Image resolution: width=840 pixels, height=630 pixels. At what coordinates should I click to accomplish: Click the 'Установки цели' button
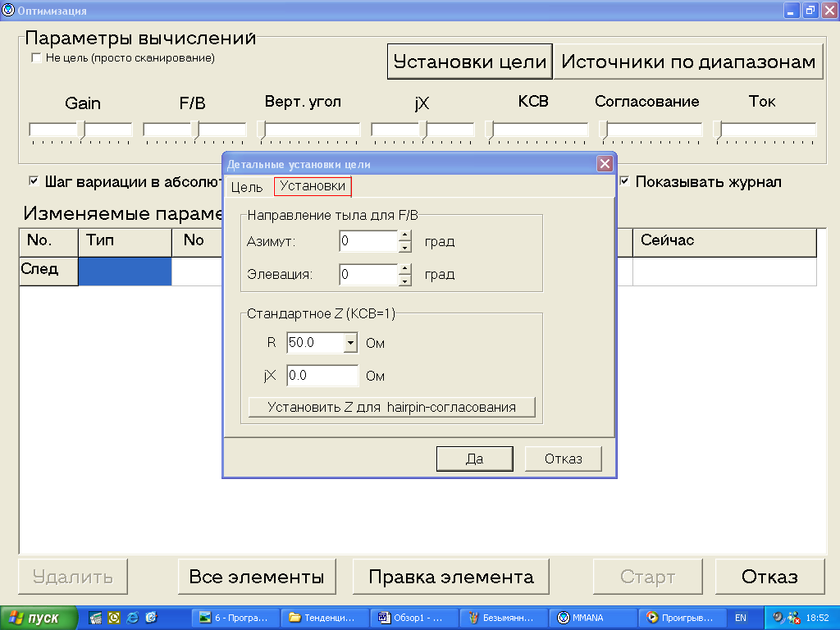coord(470,62)
